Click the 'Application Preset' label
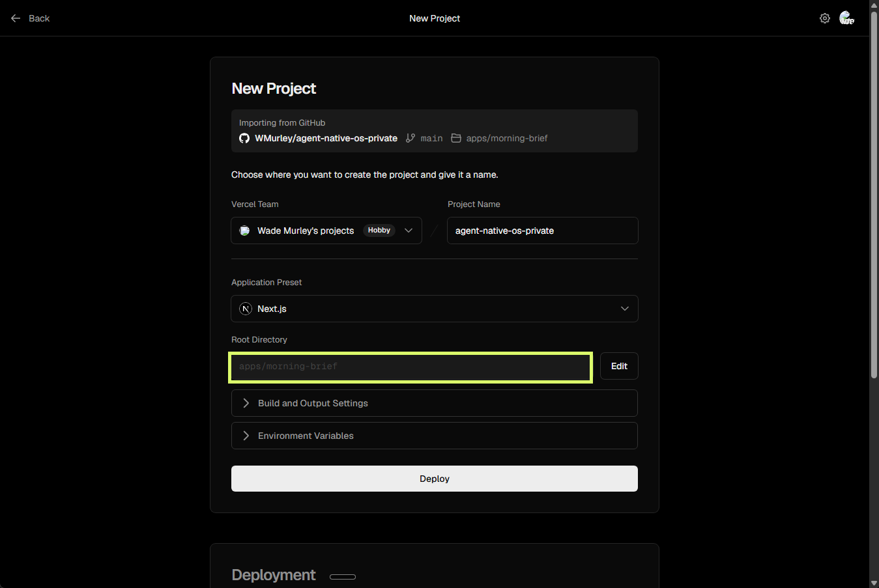The width and height of the screenshot is (879, 588). [x=267, y=283]
